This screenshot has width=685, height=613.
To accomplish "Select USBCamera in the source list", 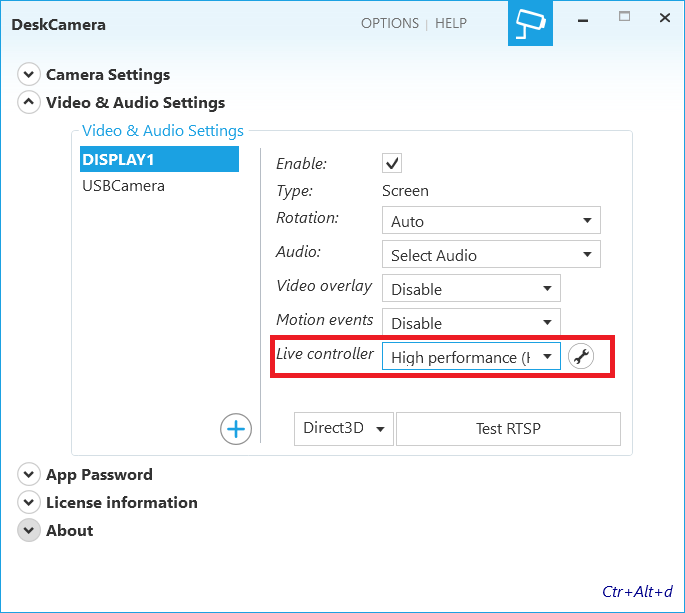I will click(x=124, y=186).
